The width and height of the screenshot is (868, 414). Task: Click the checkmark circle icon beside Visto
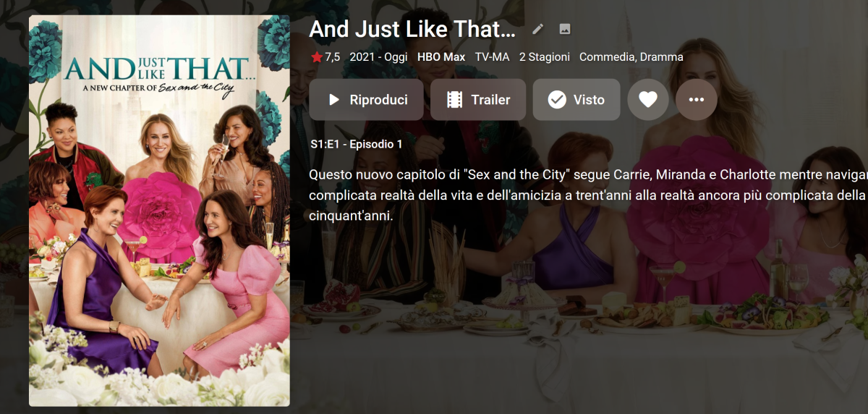pos(557,100)
